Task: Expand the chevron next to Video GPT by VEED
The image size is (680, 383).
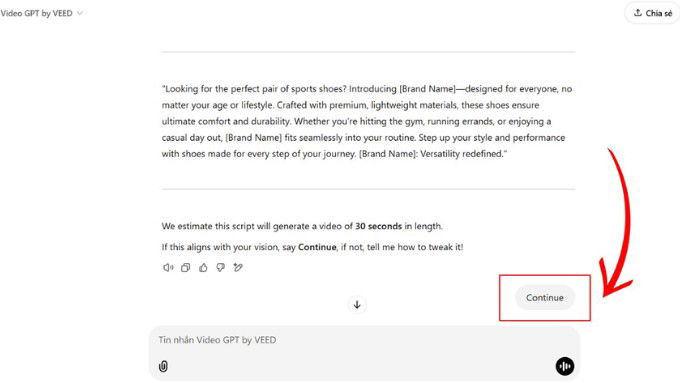Action: coord(80,13)
